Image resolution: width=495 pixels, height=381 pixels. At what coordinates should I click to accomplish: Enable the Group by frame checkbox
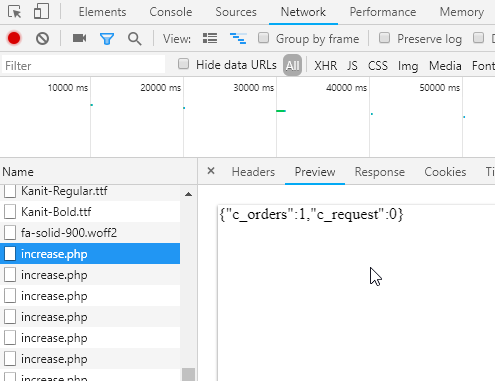[x=263, y=38]
